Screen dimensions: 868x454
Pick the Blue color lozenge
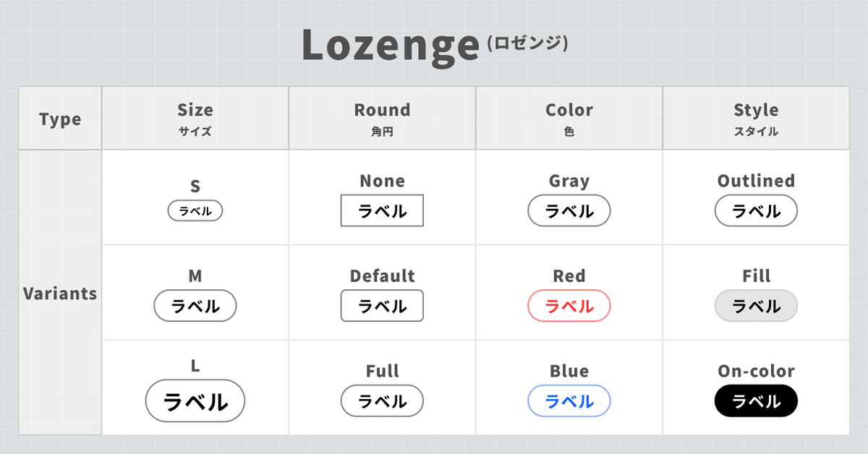[569, 401]
